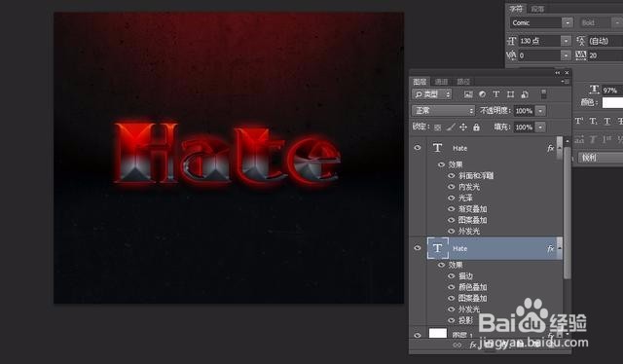Image resolution: width=623 pixels, height=364 pixels.
Task: Open the 正常 blend mode dropdown
Action: [x=444, y=111]
